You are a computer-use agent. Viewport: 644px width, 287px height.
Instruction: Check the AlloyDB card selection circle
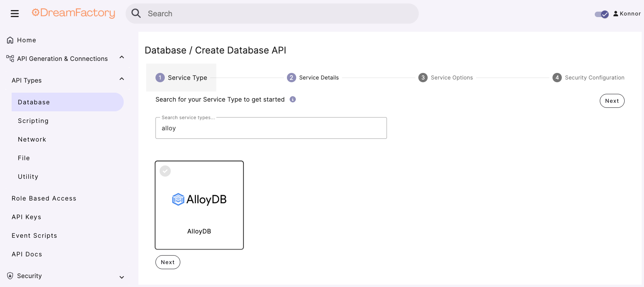pos(165,171)
